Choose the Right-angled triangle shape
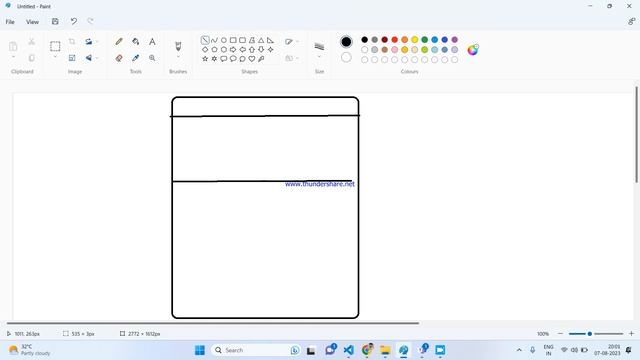The width and height of the screenshot is (640, 360). click(x=270, y=40)
